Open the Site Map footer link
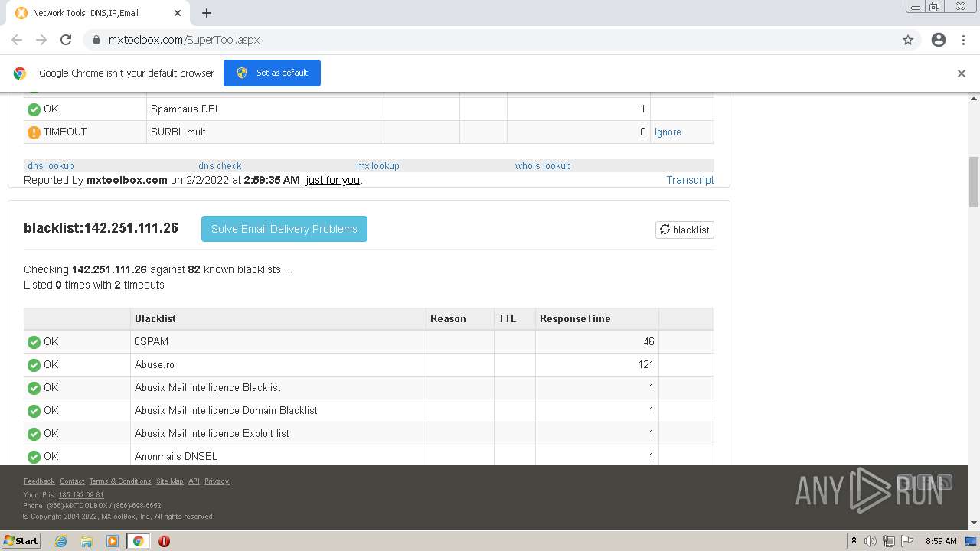Screen dimensions: 980x551 (169, 481)
